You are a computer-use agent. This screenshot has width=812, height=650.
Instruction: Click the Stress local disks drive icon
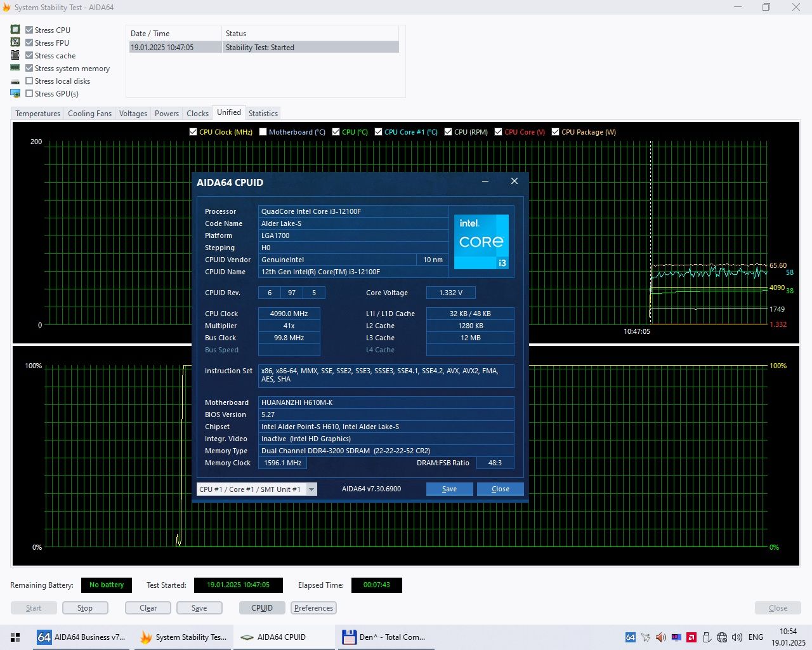(15, 81)
